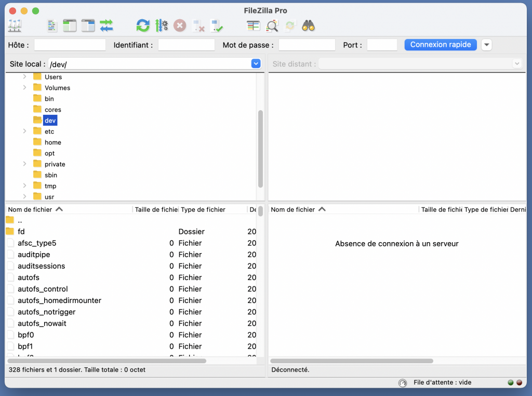This screenshot has height=396, width=532.
Task: Open the Site local path dropdown
Action: [x=256, y=64]
